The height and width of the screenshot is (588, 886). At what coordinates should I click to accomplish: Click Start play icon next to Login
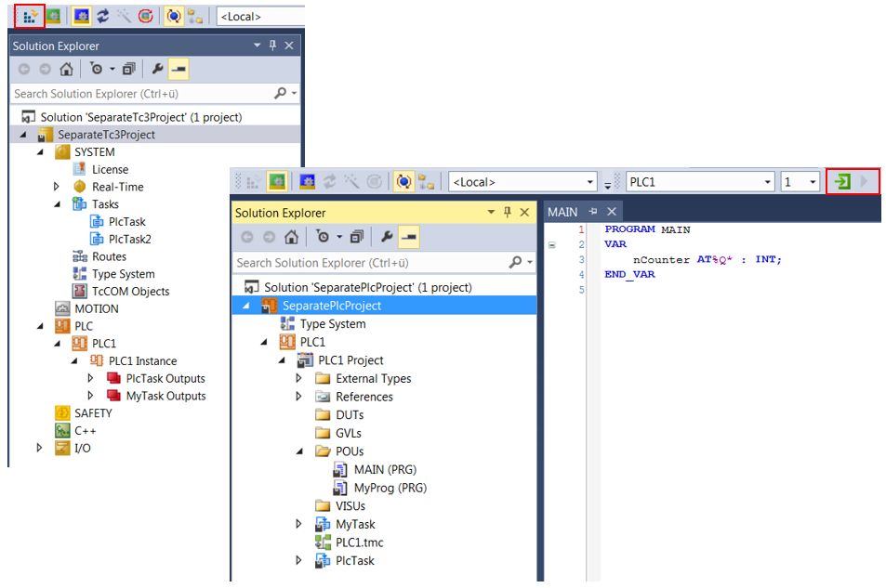864,182
